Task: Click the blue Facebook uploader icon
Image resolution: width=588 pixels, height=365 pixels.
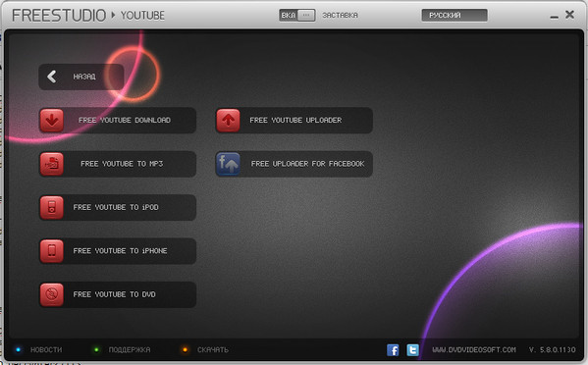Action: tap(228, 164)
